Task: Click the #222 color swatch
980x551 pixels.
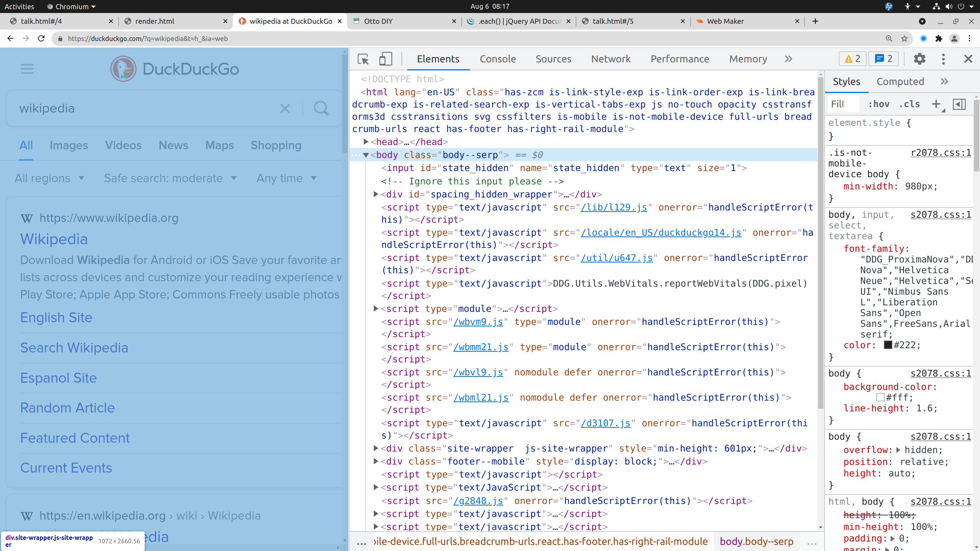Action: pos(888,345)
